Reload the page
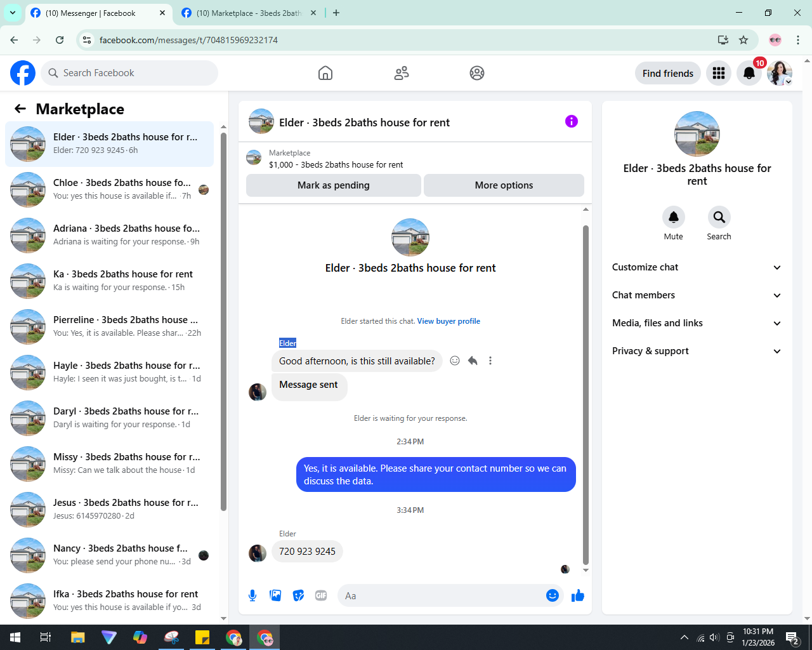The width and height of the screenshot is (812, 650). (60, 40)
